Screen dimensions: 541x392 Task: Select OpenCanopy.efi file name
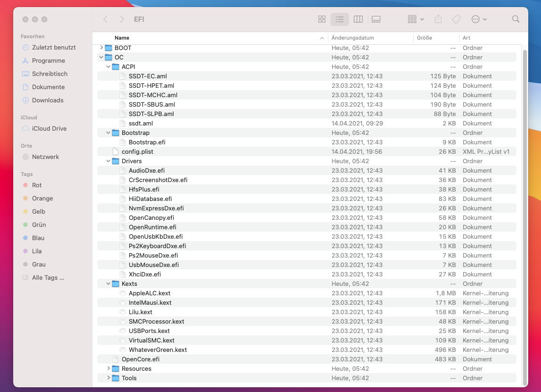click(151, 218)
